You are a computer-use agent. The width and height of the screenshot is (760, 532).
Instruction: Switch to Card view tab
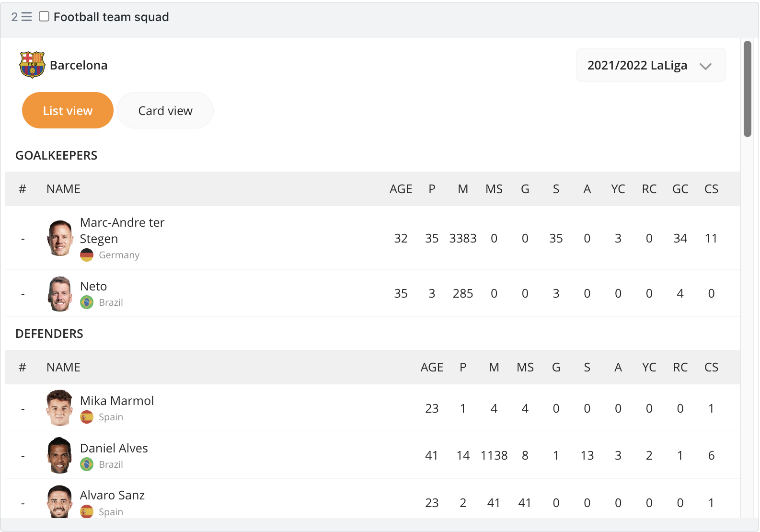pos(165,110)
